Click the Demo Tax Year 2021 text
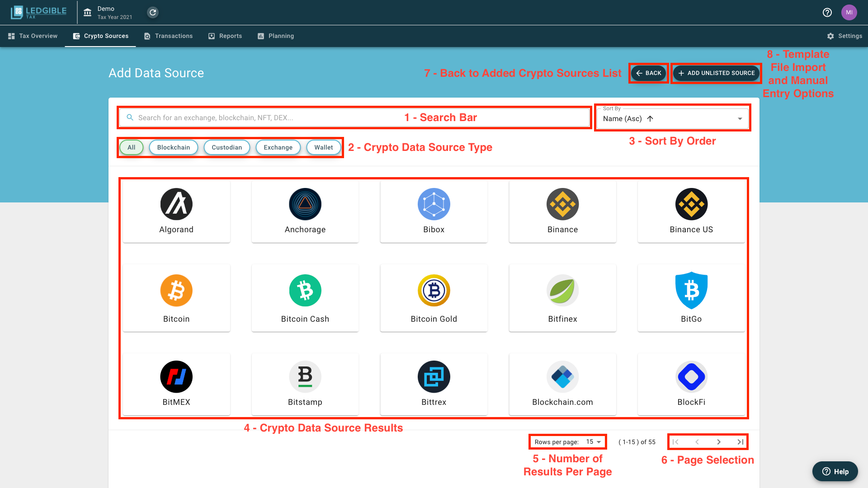The width and height of the screenshot is (868, 488). (x=115, y=13)
